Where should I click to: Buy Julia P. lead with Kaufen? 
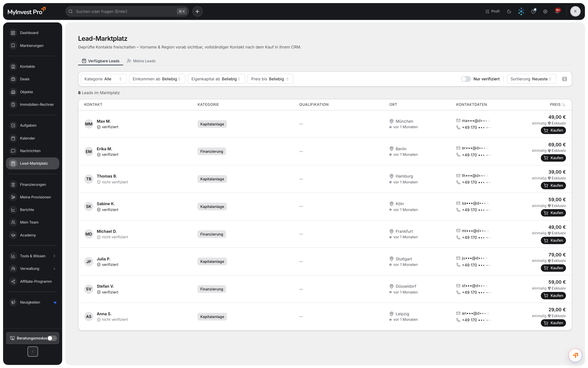(x=553, y=268)
